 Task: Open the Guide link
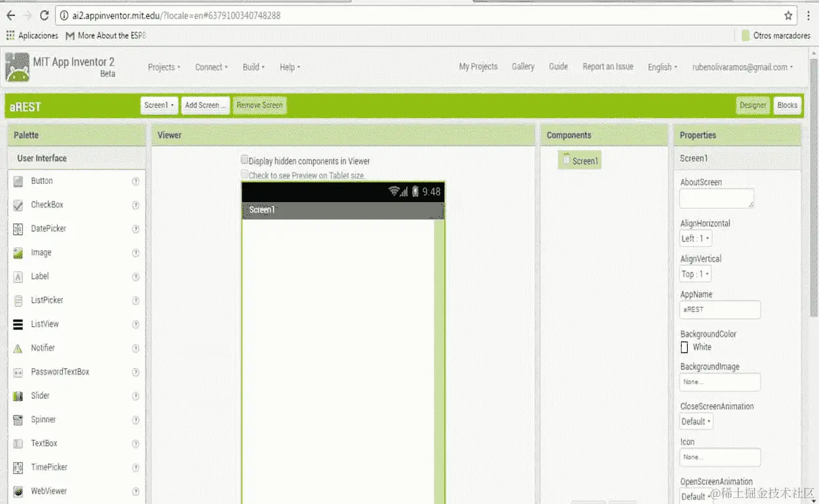click(558, 66)
